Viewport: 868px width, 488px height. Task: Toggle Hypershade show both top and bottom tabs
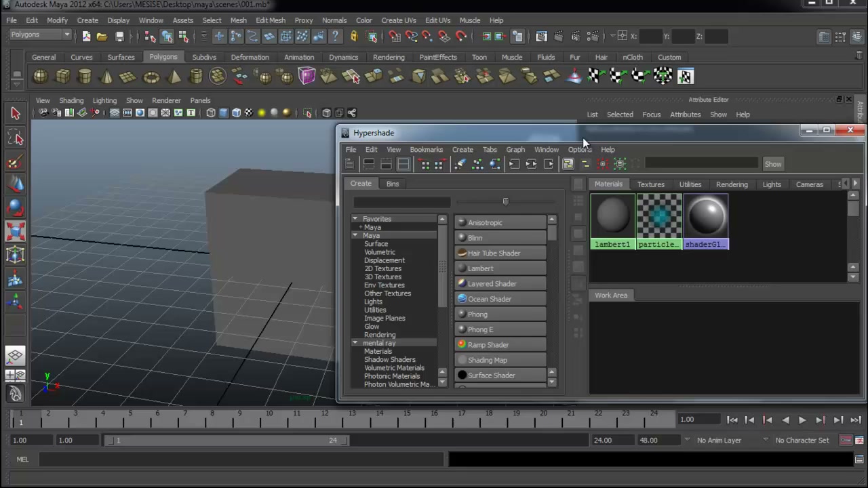403,164
